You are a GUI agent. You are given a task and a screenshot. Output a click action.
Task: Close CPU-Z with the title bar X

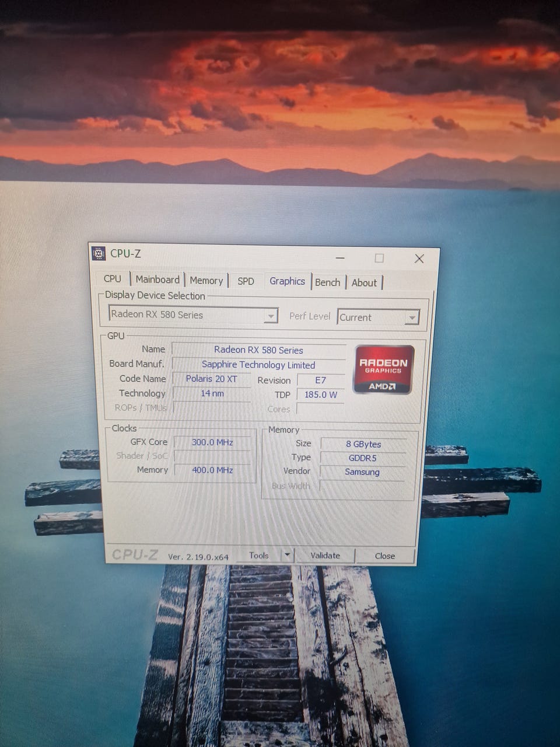click(x=419, y=259)
